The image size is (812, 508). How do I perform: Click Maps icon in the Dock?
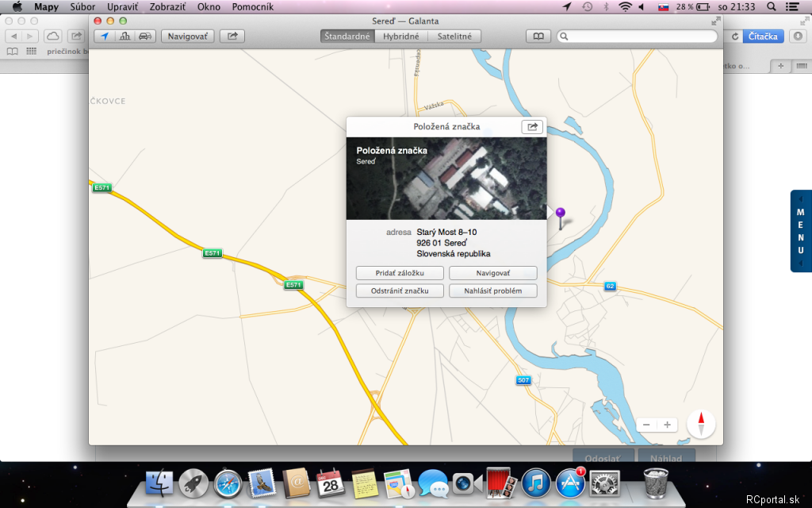click(x=398, y=483)
